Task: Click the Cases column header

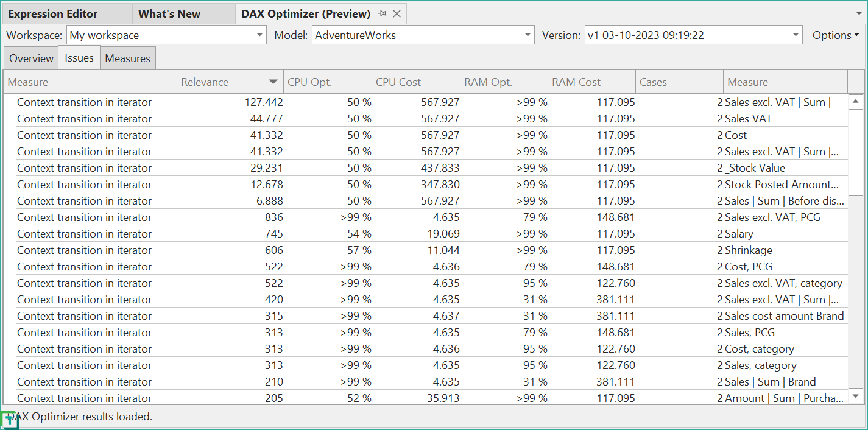Action: tap(679, 82)
